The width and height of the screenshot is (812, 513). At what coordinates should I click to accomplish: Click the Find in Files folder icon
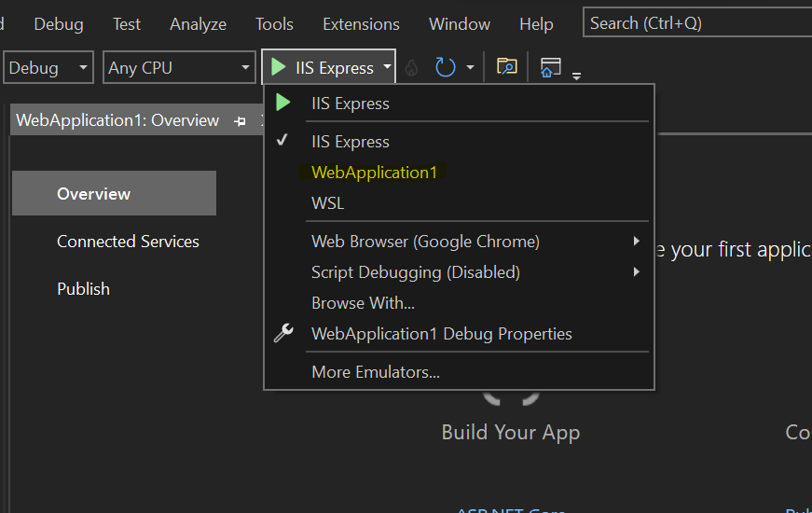pyautogui.click(x=506, y=67)
